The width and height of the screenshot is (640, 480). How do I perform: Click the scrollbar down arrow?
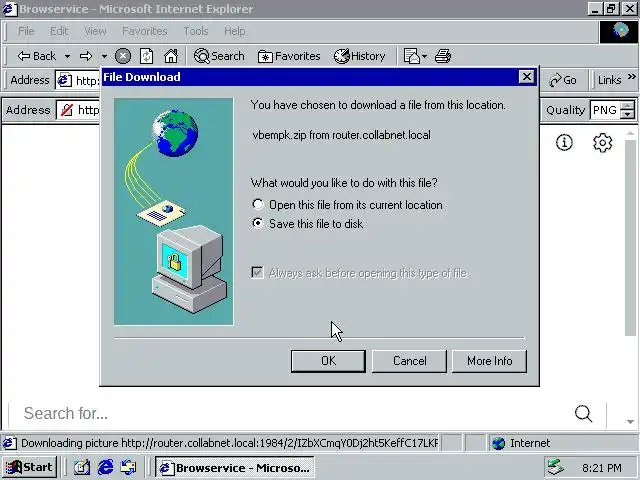tap(631, 422)
